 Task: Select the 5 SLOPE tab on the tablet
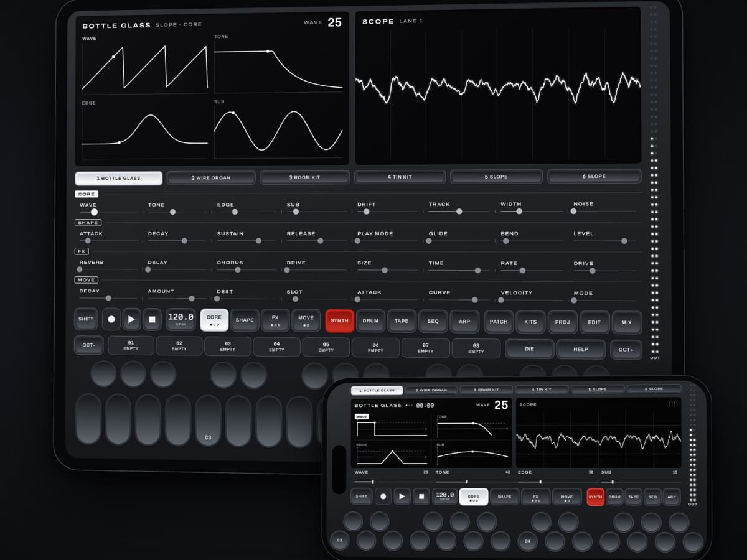496,177
